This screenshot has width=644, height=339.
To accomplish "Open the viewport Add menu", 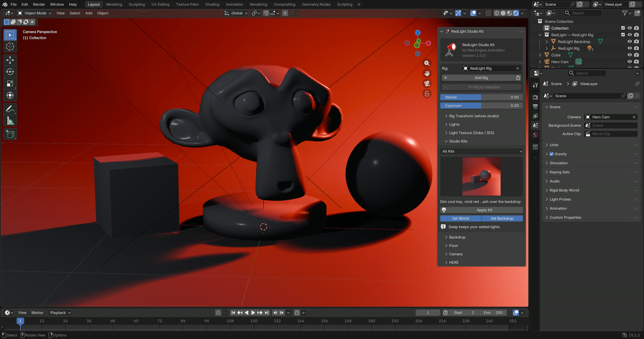I will pos(89,13).
